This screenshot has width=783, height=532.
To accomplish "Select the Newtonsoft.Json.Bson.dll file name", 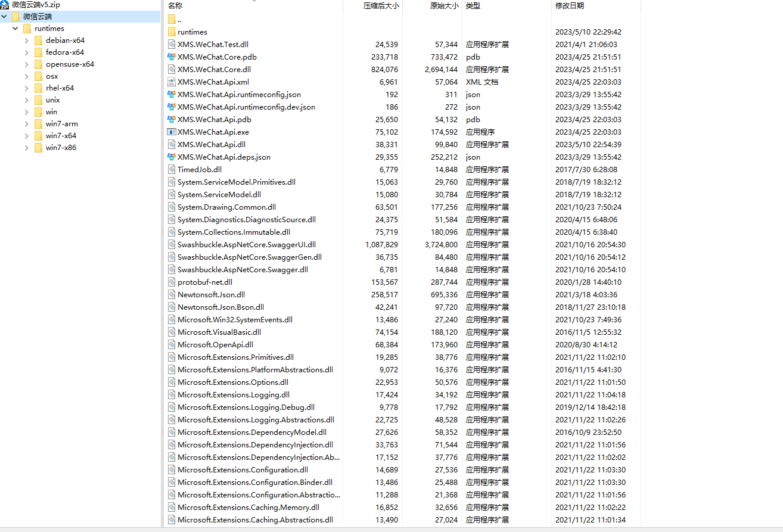I will click(x=220, y=307).
